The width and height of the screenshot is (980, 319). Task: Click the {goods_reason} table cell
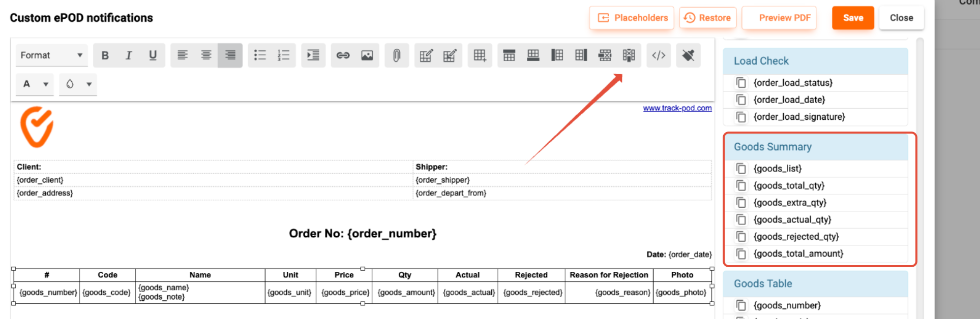(x=609, y=293)
